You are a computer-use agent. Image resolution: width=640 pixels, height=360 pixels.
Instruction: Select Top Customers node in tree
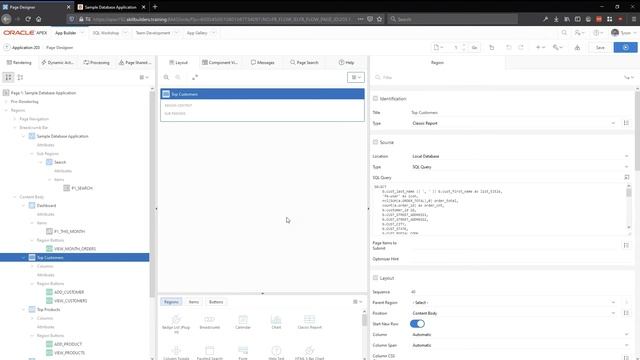(x=50, y=258)
